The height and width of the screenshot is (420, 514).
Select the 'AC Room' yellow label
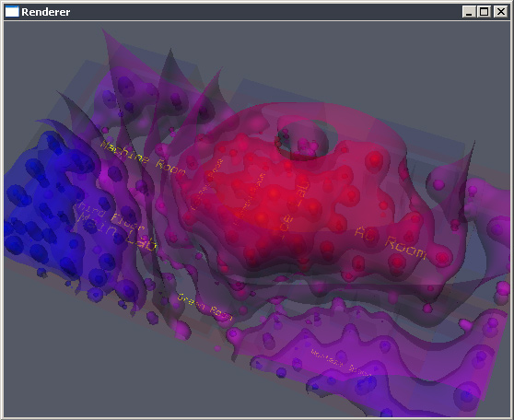click(x=391, y=243)
